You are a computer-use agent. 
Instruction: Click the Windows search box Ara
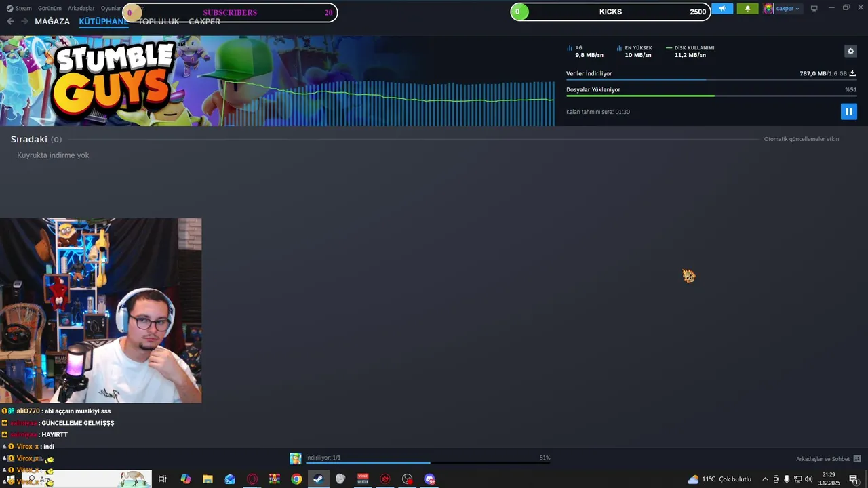[x=87, y=479]
